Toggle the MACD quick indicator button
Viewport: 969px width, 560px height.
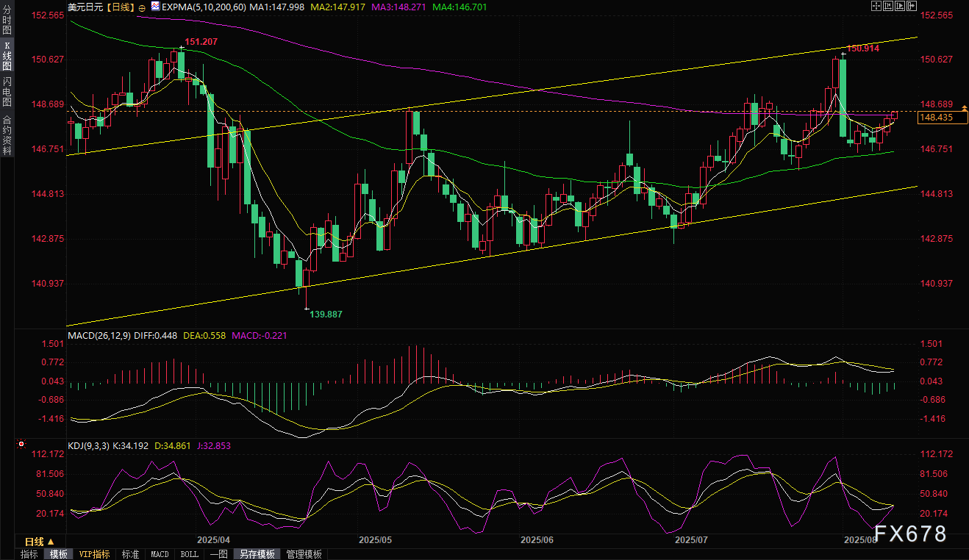tap(159, 554)
